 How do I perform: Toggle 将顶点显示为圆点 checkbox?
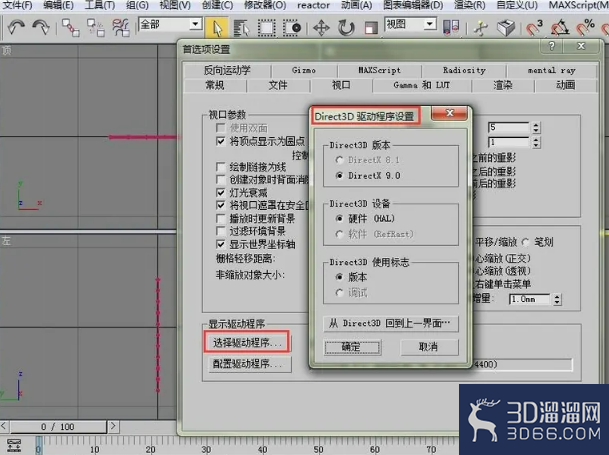[x=221, y=141]
